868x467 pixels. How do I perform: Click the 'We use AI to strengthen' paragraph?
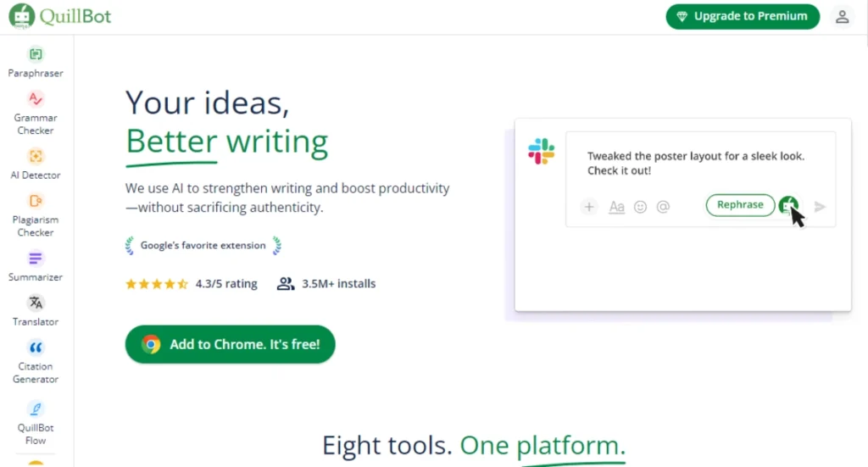[287, 197]
